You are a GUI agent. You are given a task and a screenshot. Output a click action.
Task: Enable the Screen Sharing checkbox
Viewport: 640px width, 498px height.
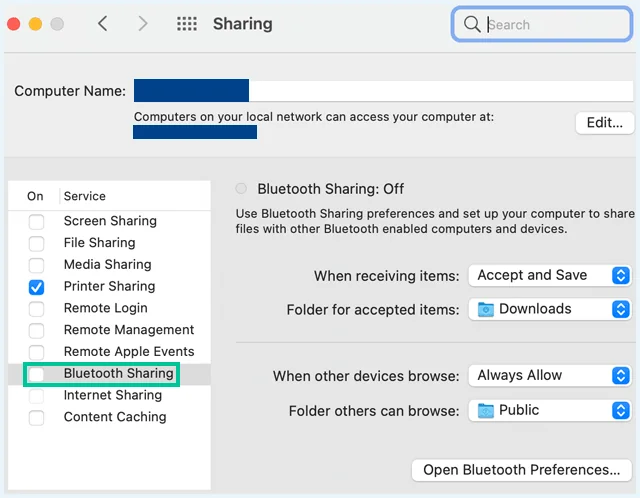(x=36, y=222)
